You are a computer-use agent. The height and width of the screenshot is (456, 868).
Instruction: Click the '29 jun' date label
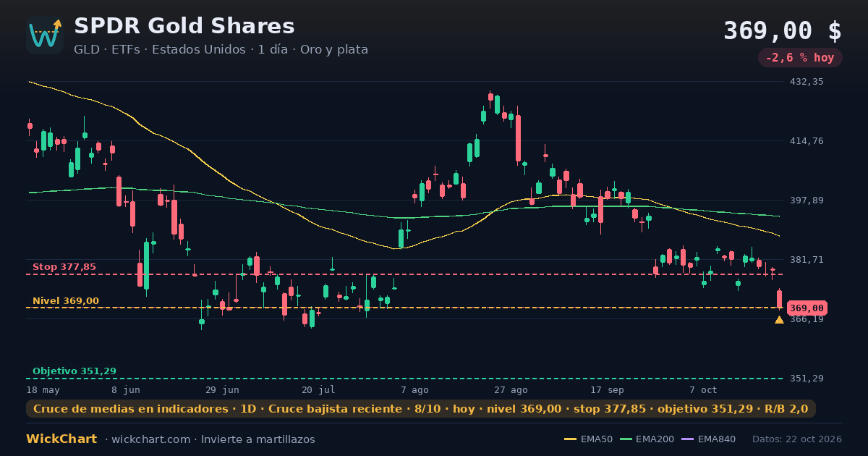[222, 389]
